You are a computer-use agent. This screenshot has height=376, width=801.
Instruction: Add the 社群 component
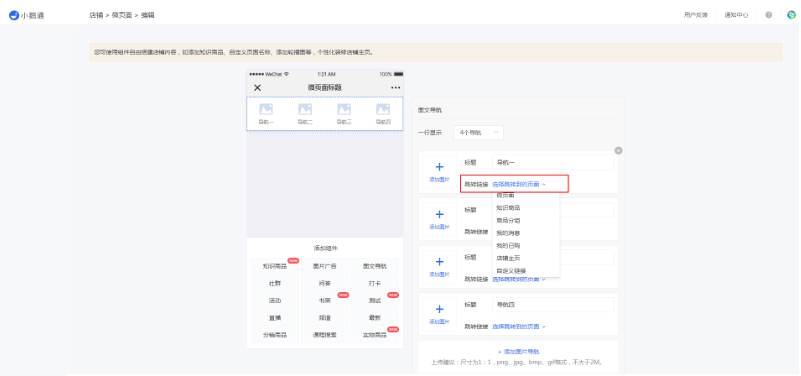tap(275, 283)
